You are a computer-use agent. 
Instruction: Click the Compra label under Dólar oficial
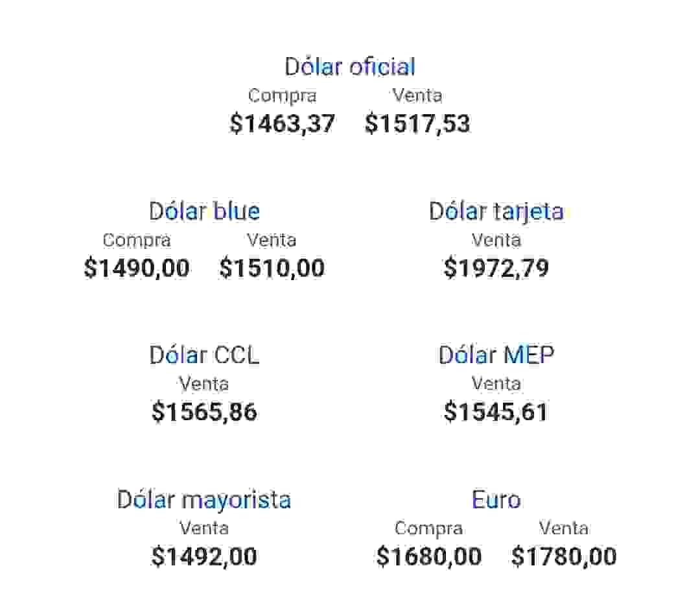coord(283,96)
